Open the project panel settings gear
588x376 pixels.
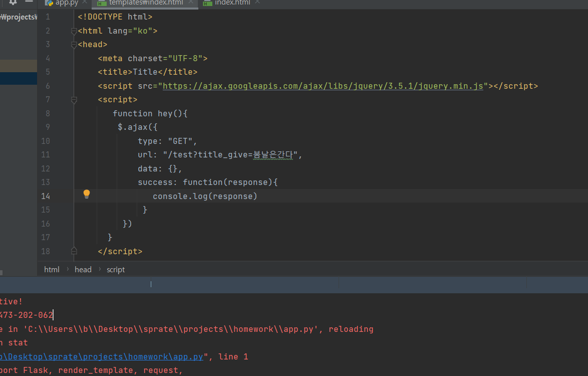coord(13,2)
